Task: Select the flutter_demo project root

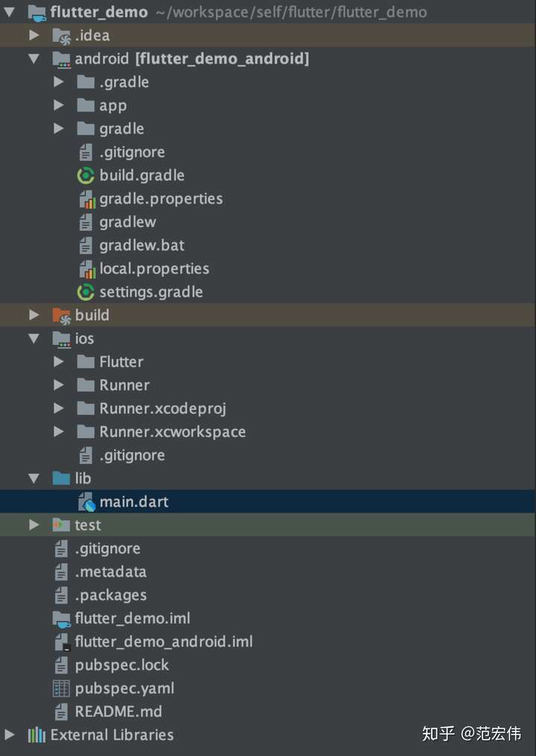Action: click(x=99, y=12)
